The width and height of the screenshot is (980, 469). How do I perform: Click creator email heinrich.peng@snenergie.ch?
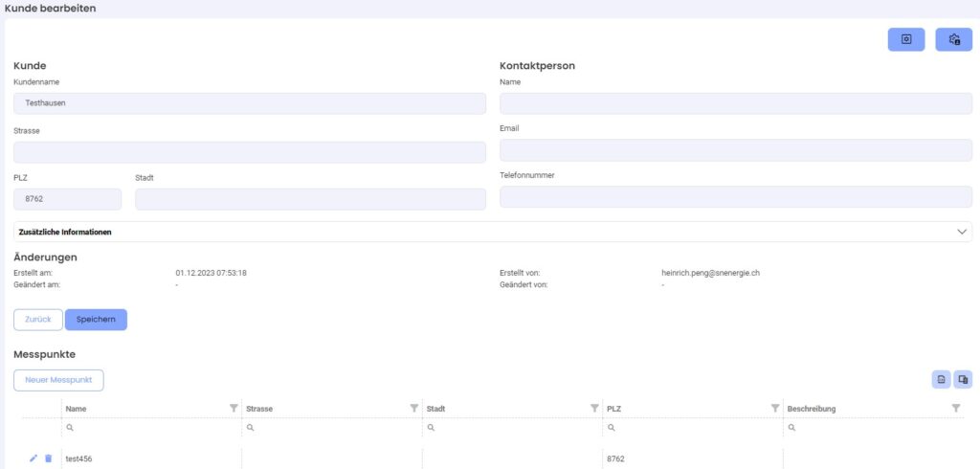tap(711, 274)
